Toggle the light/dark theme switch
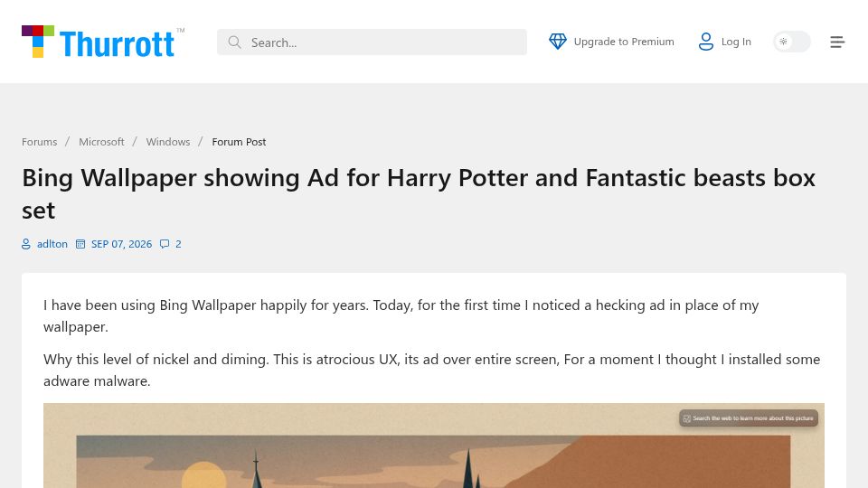The image size is (868, 488). (792, 42)
